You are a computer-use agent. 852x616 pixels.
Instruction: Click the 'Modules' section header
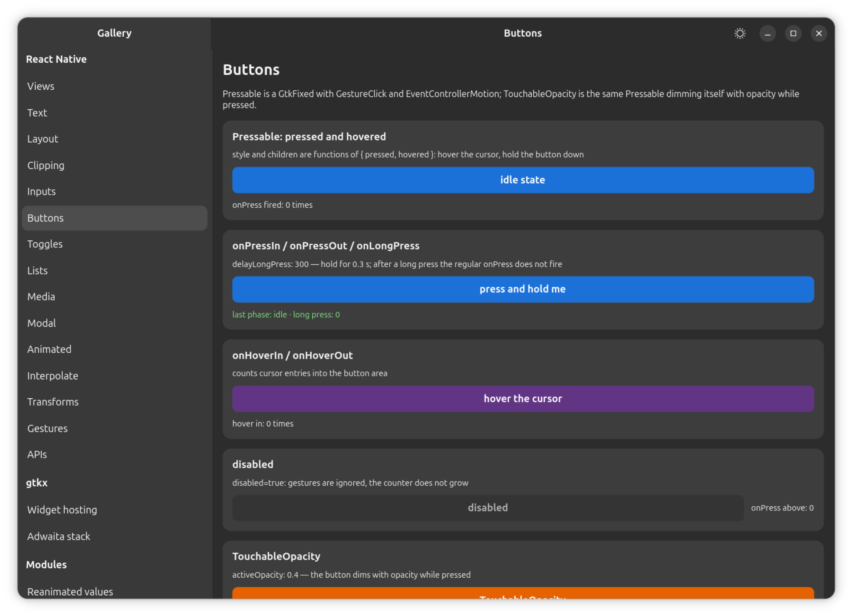pyautogui.click(x=46, y=564)
